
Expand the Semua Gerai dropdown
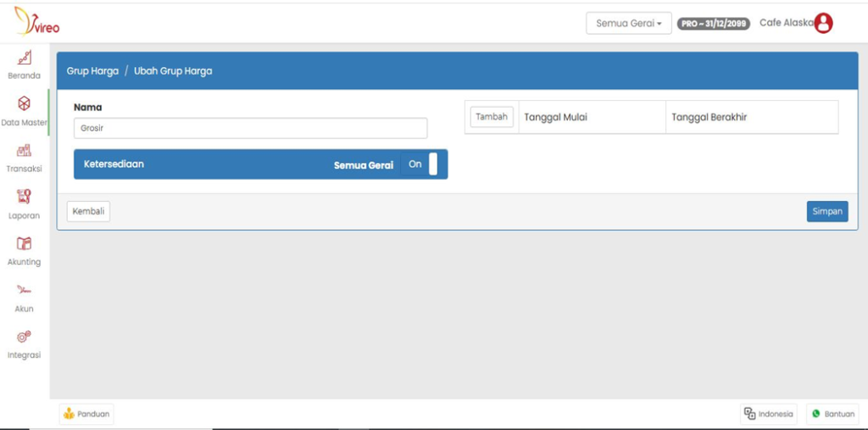628,24
